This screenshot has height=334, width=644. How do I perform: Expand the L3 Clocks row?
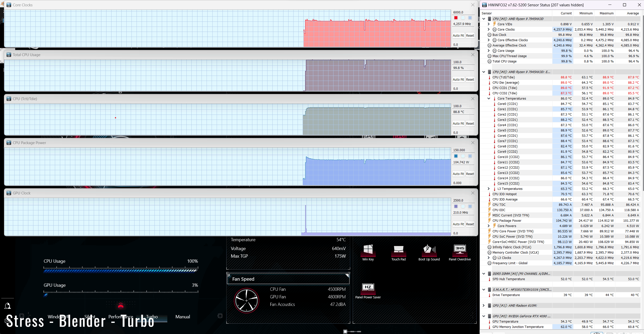point(488,258)
